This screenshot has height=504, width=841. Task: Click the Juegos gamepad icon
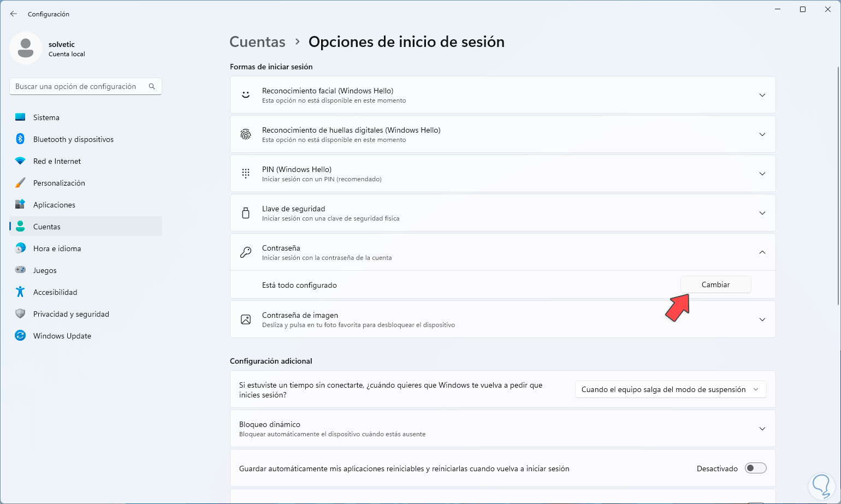pos(20,270)
